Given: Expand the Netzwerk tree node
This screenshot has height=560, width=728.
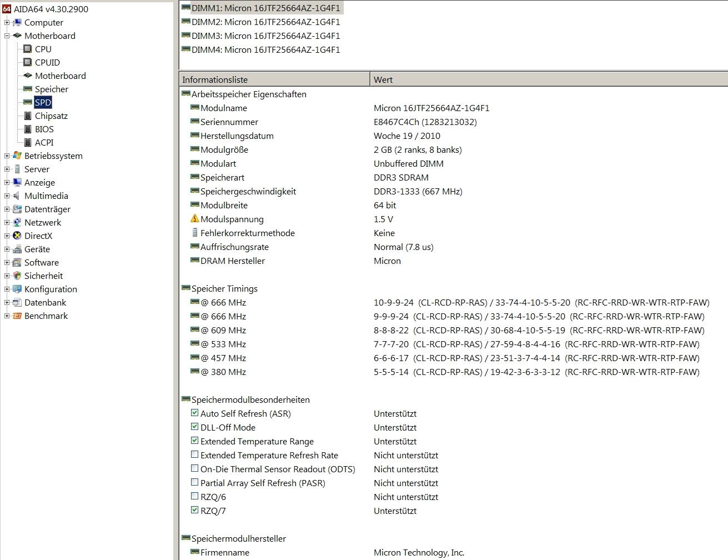Looking at the screenshot, I should 7,223.
